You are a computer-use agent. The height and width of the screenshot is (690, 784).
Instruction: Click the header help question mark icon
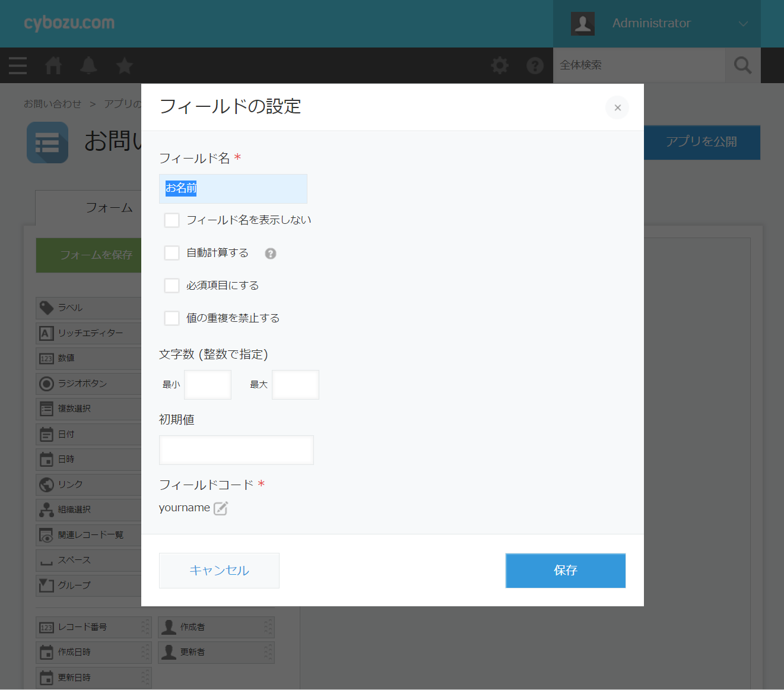(535, 65)
